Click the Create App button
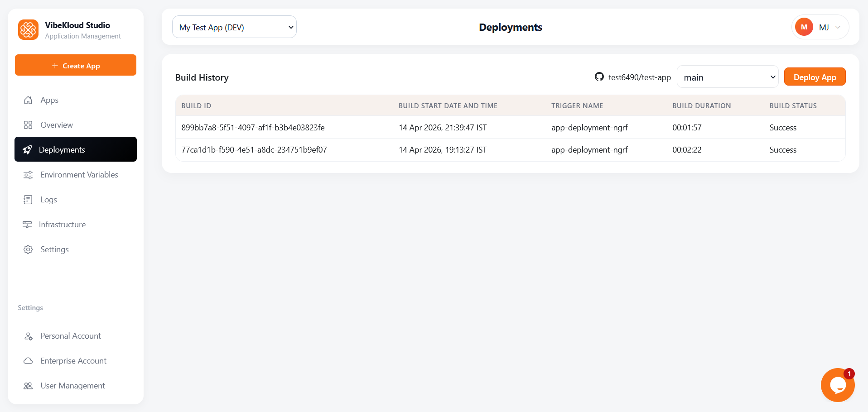Viewport: 868px width, 412px height. click(76, 65)
